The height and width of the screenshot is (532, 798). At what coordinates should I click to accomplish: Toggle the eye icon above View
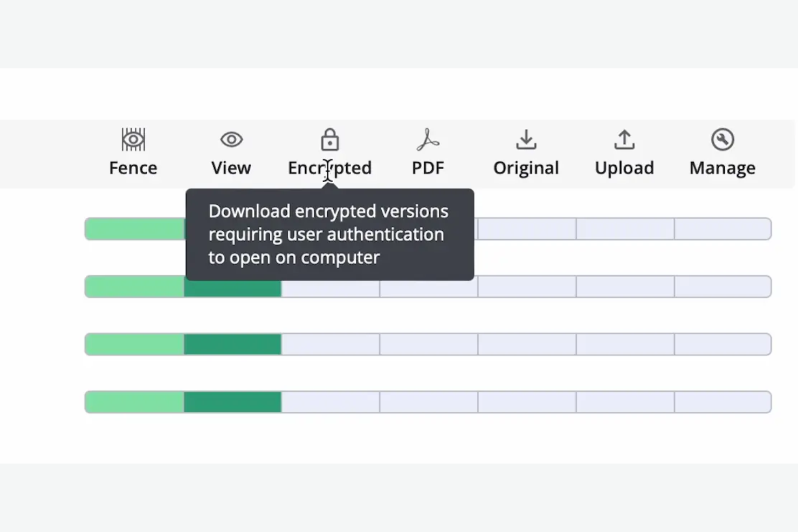click(231, 140)
